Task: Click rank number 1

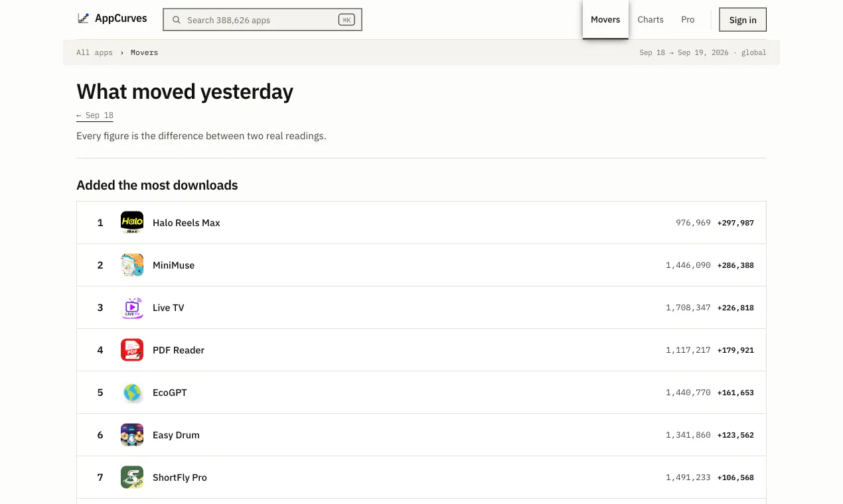Action: 100,223
